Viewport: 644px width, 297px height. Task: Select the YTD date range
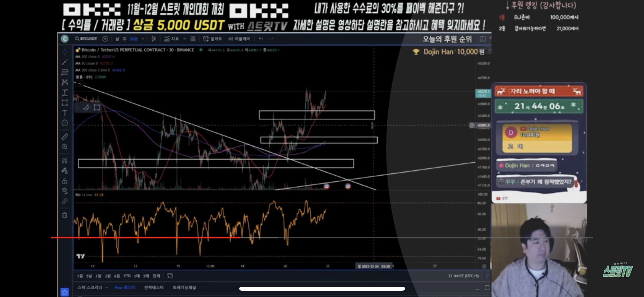tap(127, 276)
